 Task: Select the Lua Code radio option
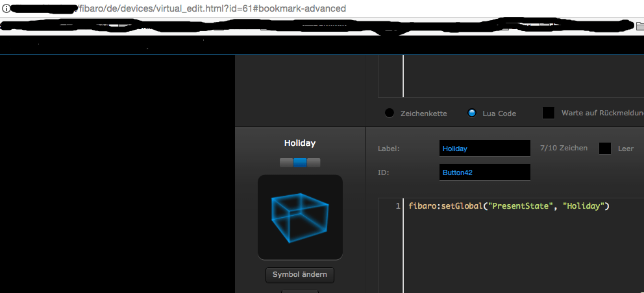(x=472, y=113)
